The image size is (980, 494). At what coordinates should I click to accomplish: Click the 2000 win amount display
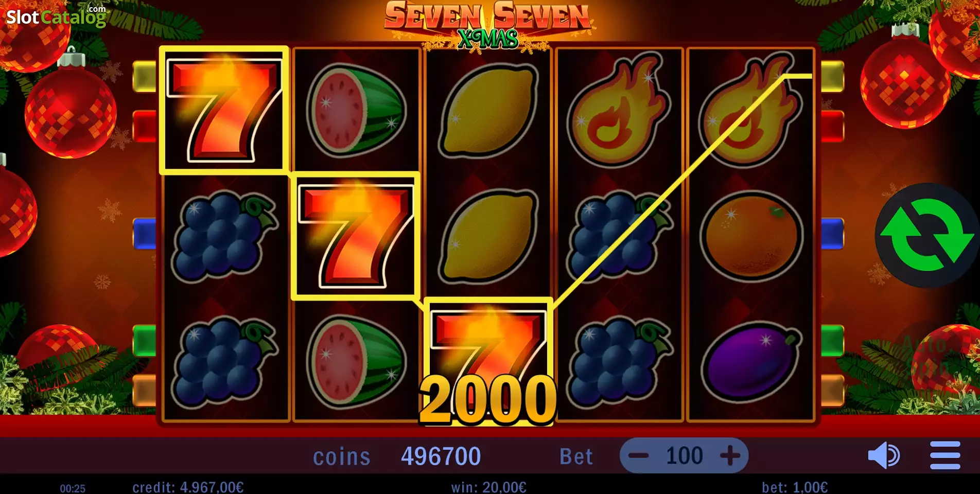(x=488, y=400)
